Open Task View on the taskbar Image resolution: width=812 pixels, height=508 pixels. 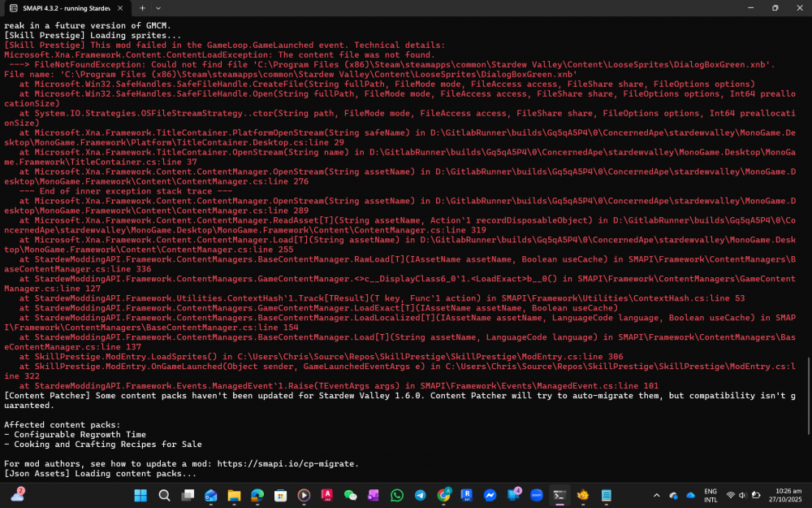tap(188, 495)
